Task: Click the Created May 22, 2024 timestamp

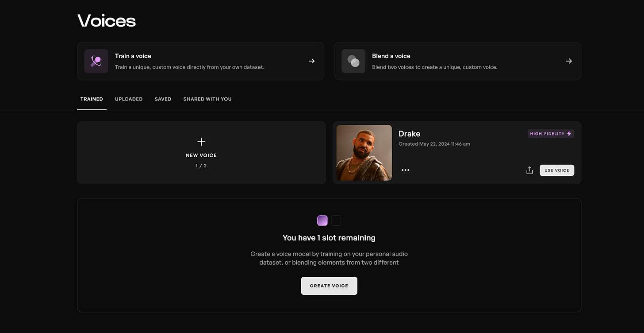Action: click(434, 144)
